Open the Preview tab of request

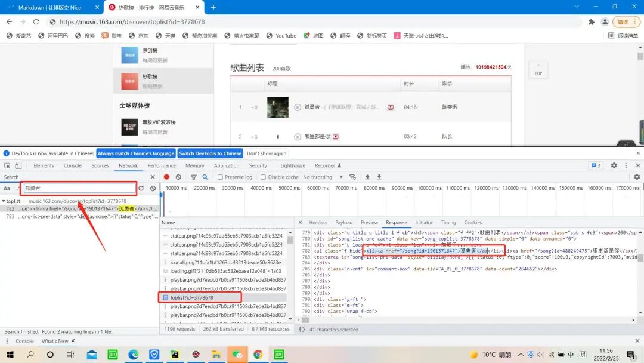tap(369, 223)
